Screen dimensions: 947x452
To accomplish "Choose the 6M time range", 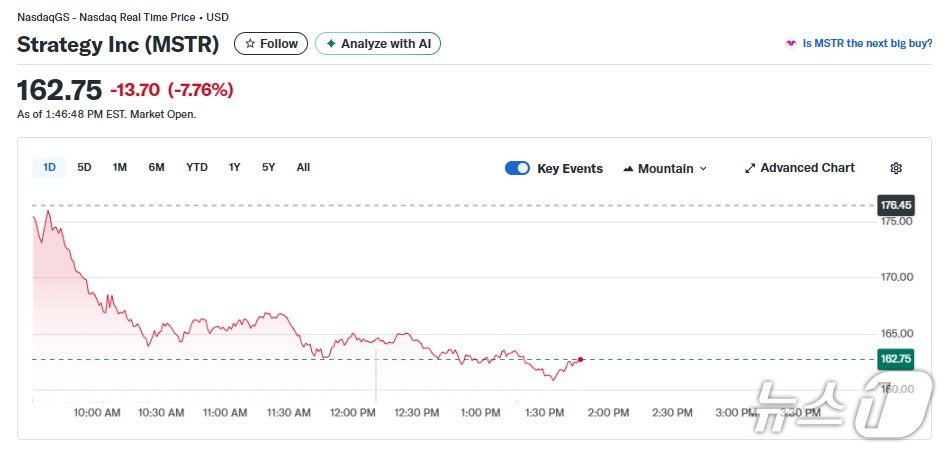I will pyautogui.click(x=156, y=167).
